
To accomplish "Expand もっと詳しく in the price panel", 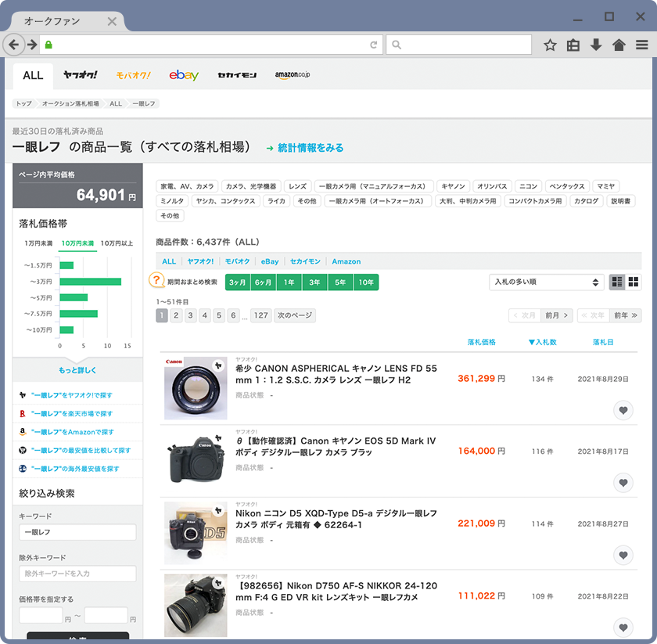I will 77,370.
